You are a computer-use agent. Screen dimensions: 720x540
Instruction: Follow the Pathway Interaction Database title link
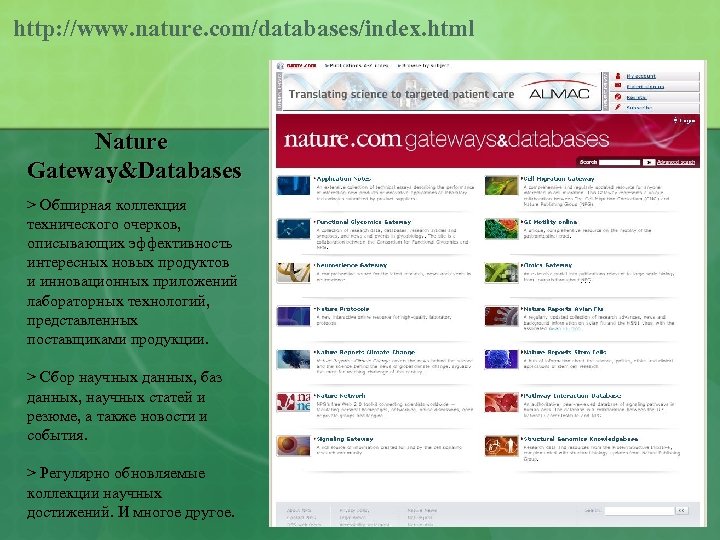[x=572, y=395]
